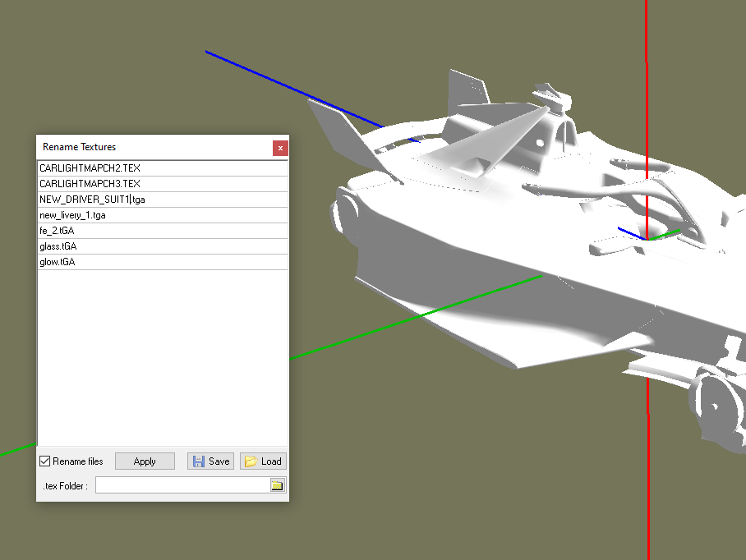Click the Rename Textures title bar
746x560 pixels.
coord(154,147)
